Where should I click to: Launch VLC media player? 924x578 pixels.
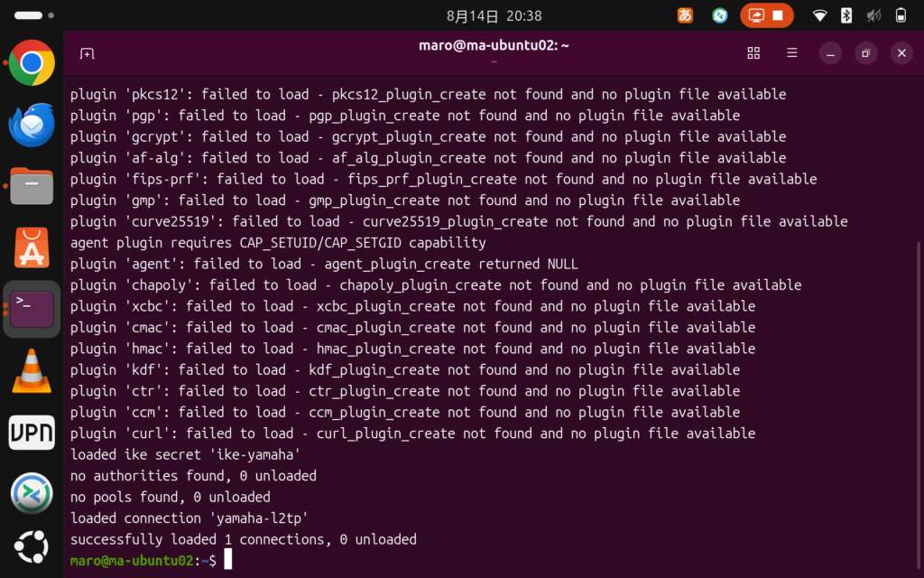click(x=32, y=371)
